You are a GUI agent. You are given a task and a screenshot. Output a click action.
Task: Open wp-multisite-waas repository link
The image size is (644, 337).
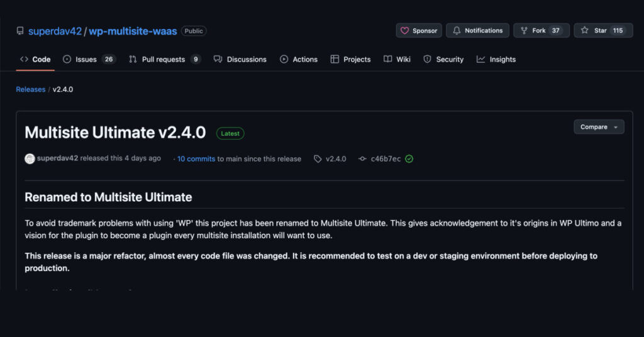tap(133, 31)
